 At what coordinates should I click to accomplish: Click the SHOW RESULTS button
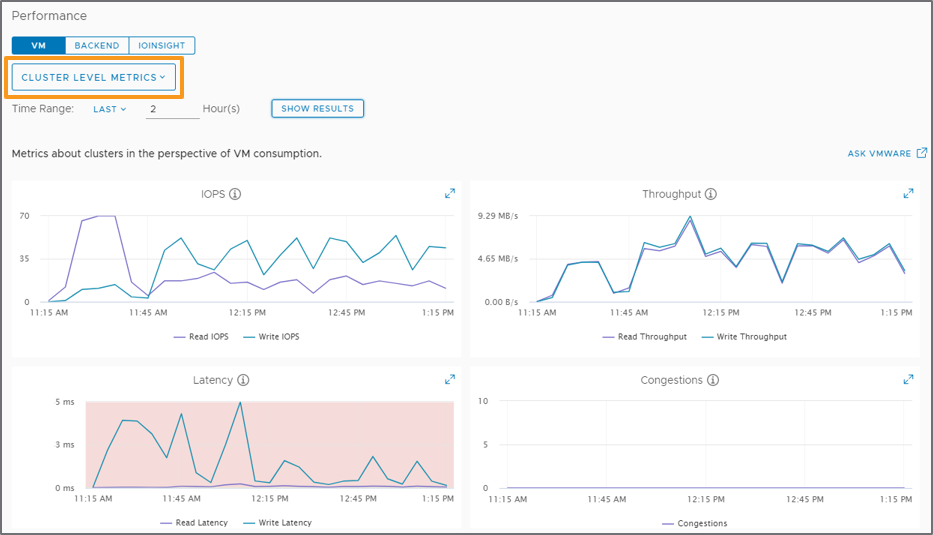click(317, 108)
